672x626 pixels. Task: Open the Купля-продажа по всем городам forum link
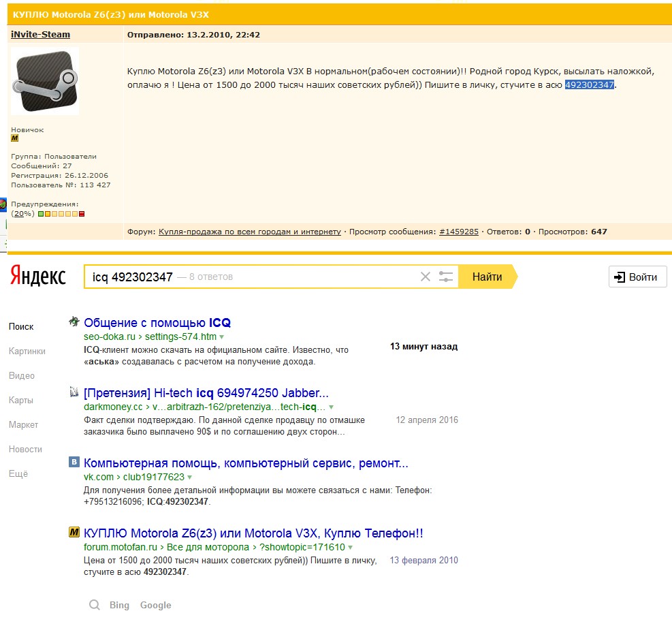[250, 232]
